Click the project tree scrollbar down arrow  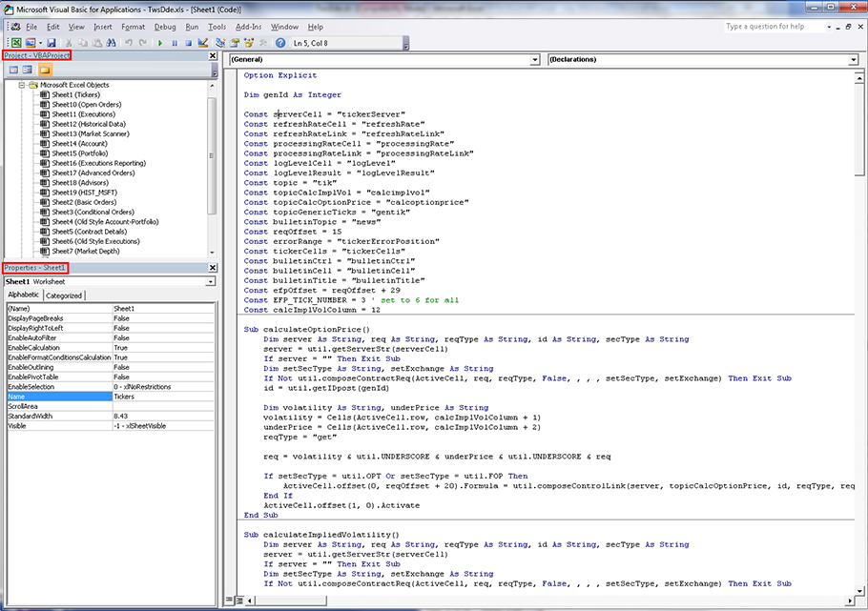click(212, 253)
